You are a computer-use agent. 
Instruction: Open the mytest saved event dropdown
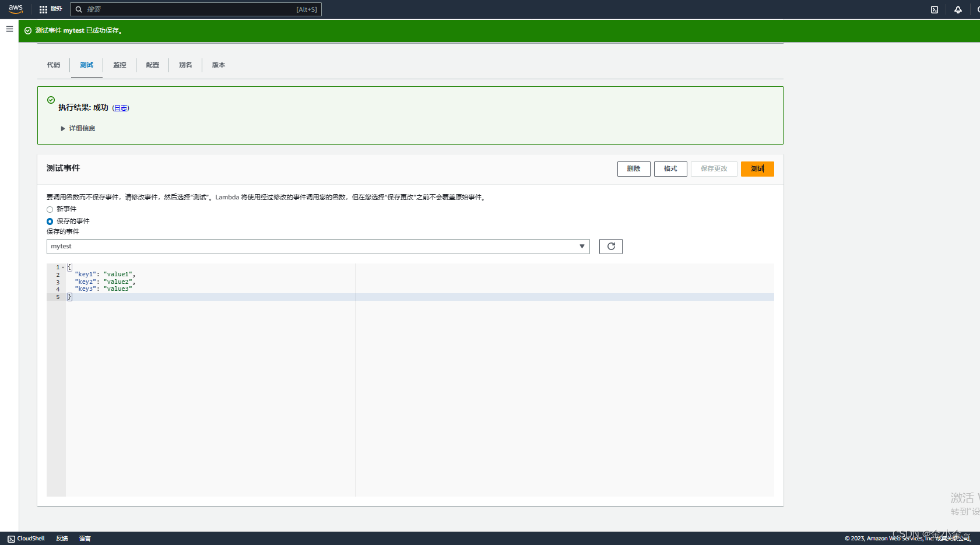[x=318, y=247]
